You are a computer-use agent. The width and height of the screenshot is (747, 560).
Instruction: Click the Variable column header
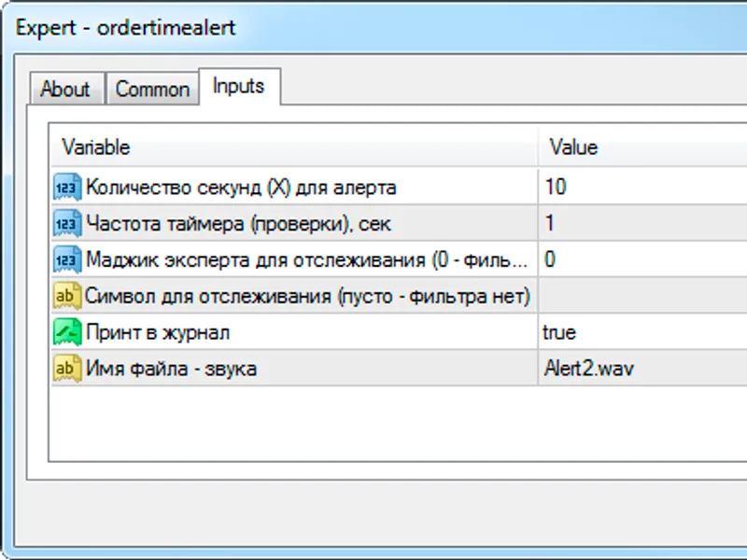point(294,147)
